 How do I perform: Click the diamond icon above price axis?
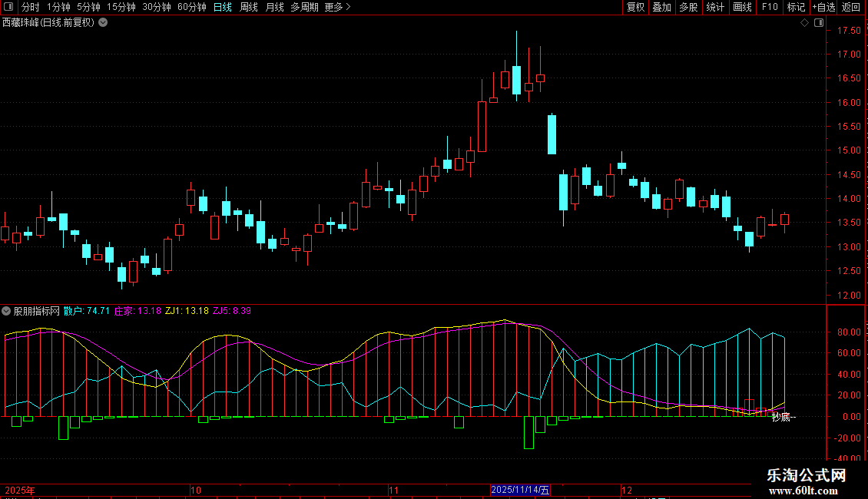click(x=805, y=23)
